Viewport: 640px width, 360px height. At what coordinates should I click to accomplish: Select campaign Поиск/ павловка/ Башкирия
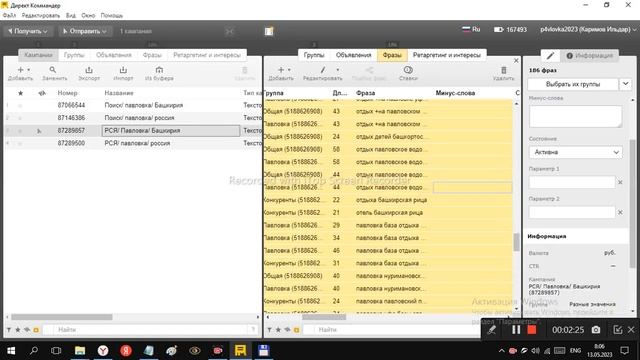tap(144, 105)
